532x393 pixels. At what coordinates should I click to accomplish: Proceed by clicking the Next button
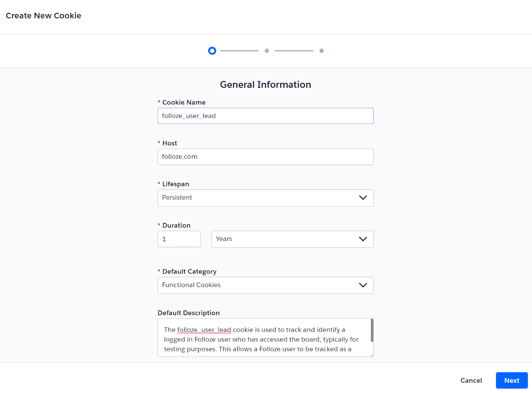pos(511,380)
